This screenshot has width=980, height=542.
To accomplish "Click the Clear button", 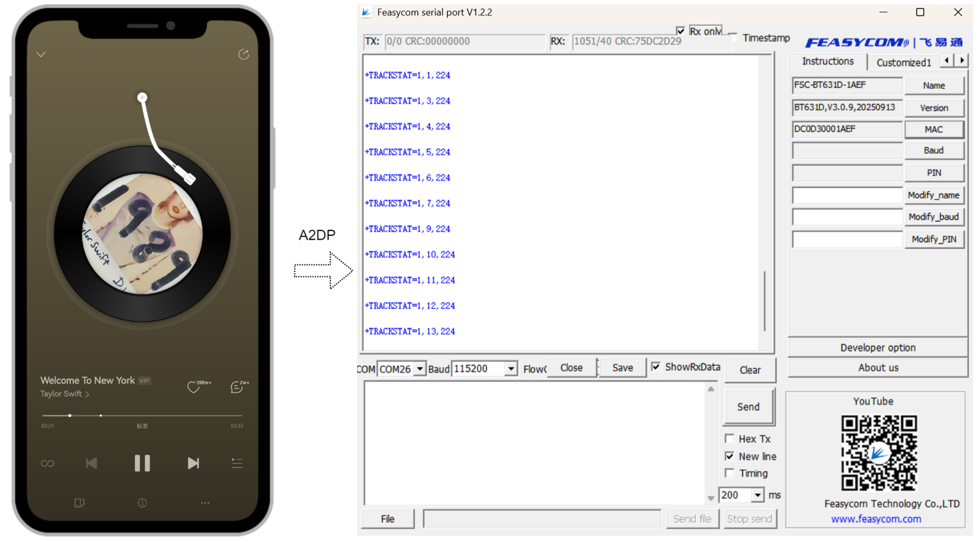I will pyautogui.click(x=750, y=370).
